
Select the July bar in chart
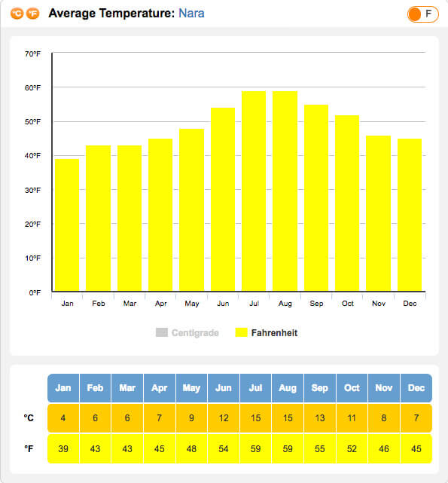tap(254, 191)
